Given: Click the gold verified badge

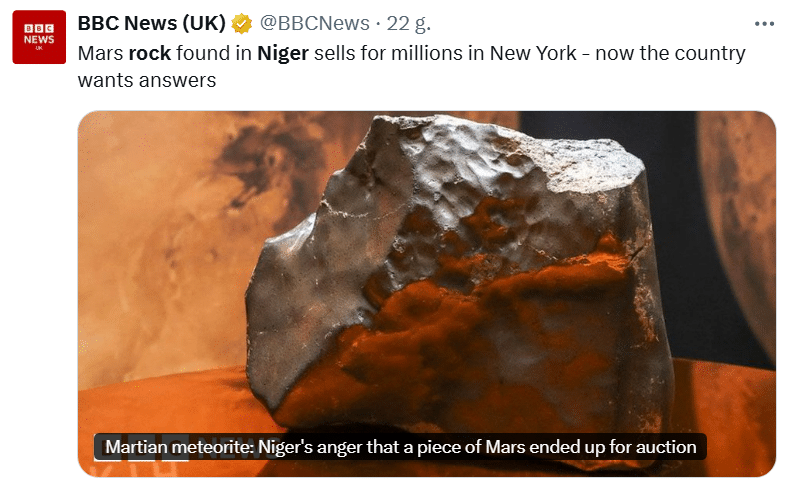Looking at the screenshot, I should coord(242,24).
